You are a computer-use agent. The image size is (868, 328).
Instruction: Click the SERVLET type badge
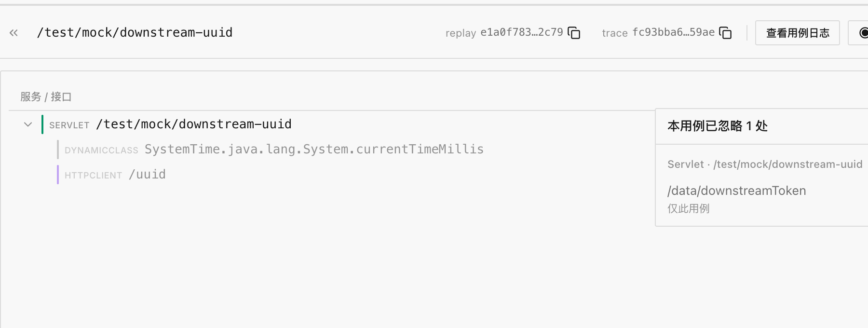pyautogui.click(x=69, y=125)
